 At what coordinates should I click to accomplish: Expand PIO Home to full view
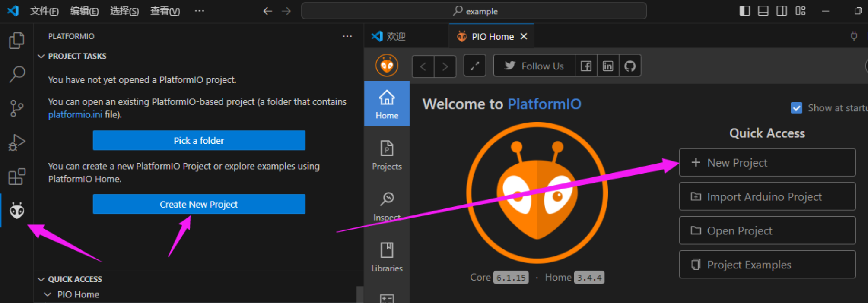[x=475, y=66]
